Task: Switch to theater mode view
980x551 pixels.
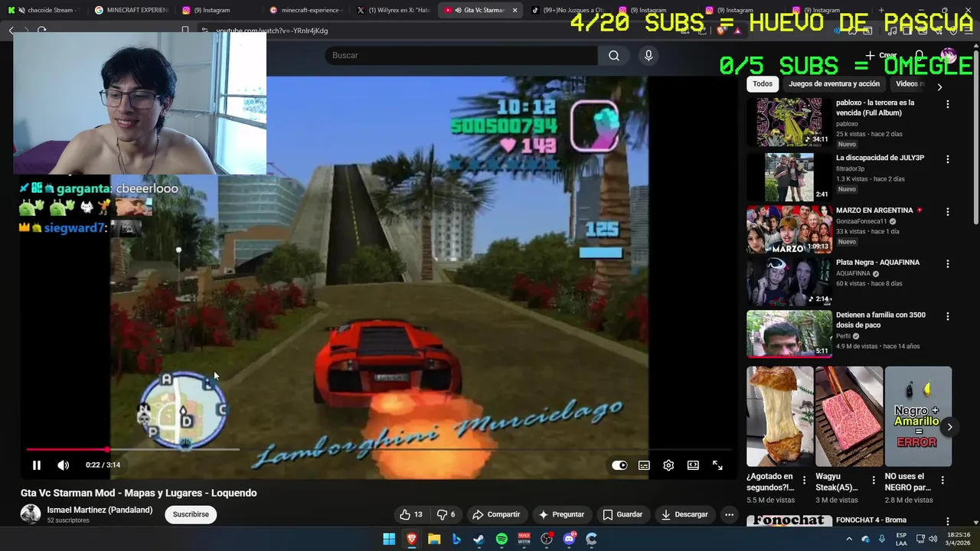Action: 693,465
